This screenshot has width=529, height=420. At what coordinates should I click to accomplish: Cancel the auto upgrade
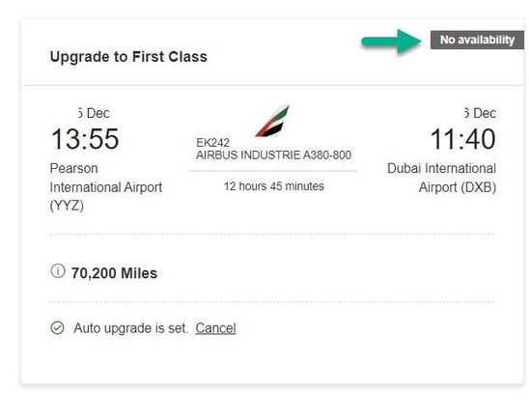tap(215, 328)
